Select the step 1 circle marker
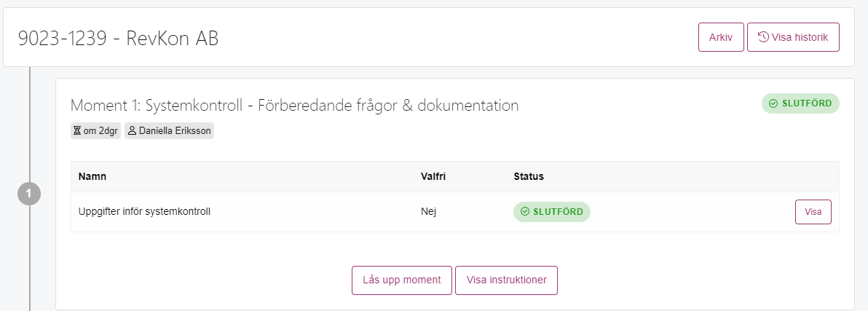Image resolution: width=868 pixels, height=311 pixels. [29, 194]
